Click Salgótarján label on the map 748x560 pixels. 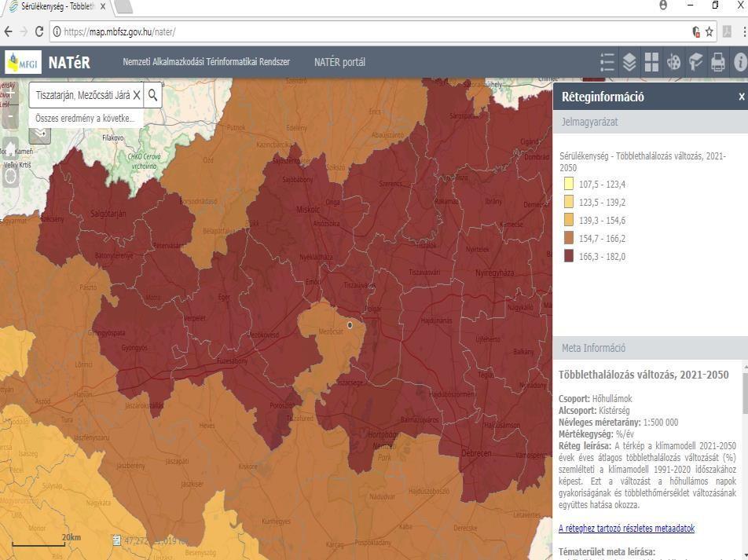[108, 214]
